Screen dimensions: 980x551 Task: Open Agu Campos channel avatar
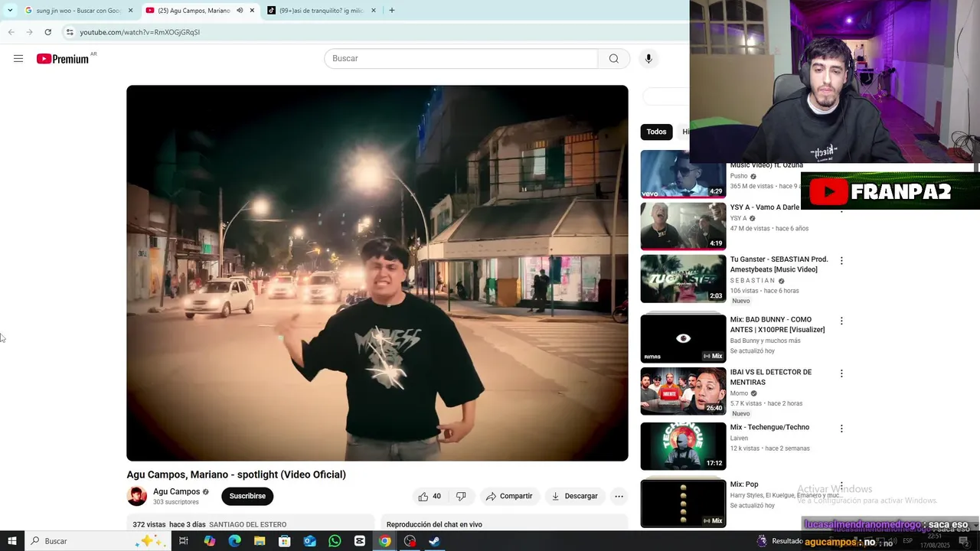tap(137, 496)
